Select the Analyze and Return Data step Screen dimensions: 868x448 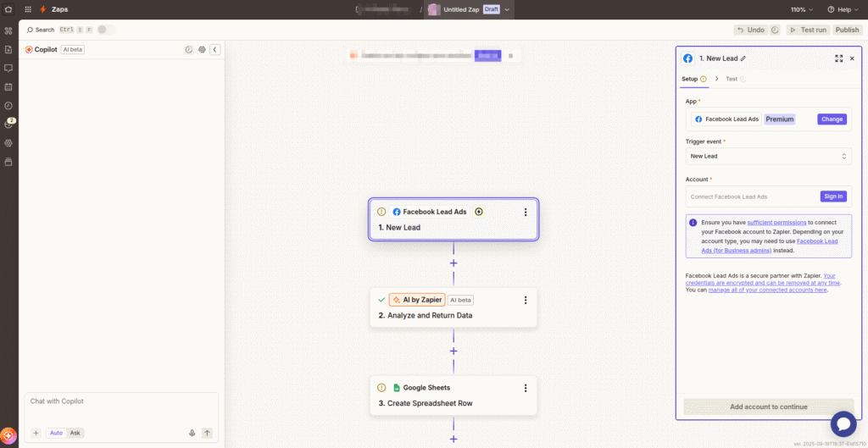point(453,307)
